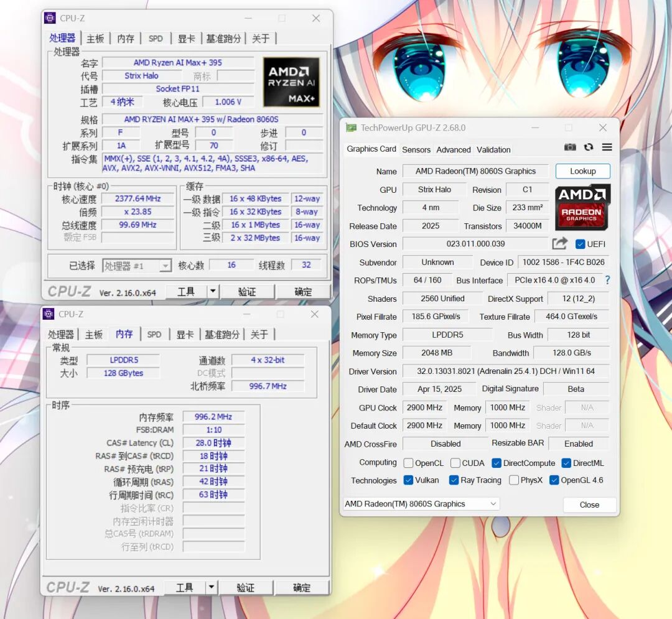The height and width of the screenshot is (619, 672).
Task: Click 内存频率 value 996.2 MHz
Action: [213, 417]
